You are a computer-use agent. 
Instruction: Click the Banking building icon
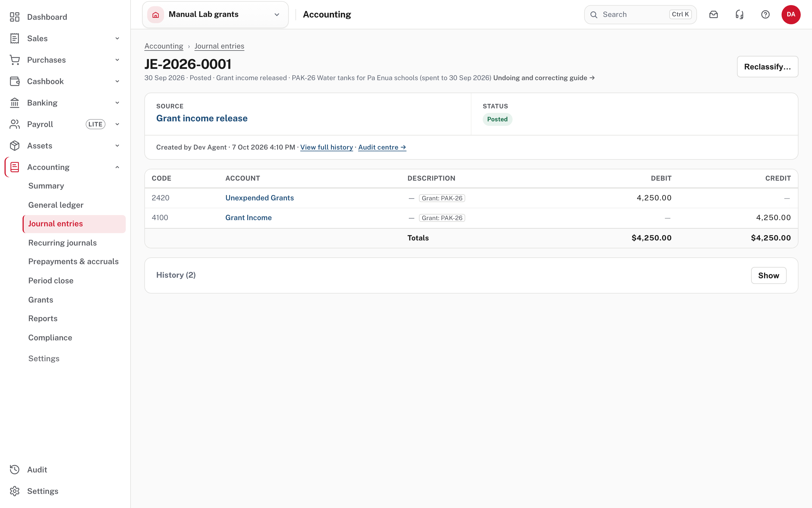coord(14,103)
